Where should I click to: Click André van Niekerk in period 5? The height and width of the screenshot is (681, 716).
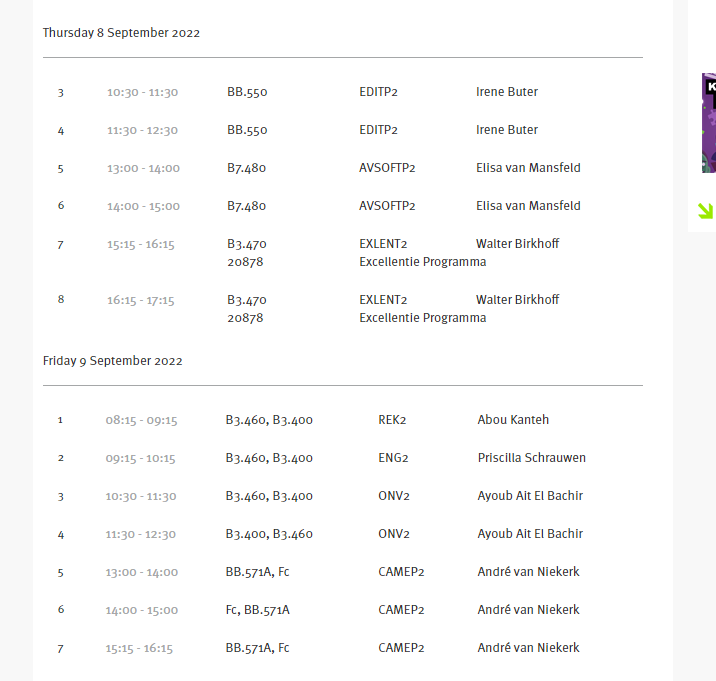click(x=528, y=572)
